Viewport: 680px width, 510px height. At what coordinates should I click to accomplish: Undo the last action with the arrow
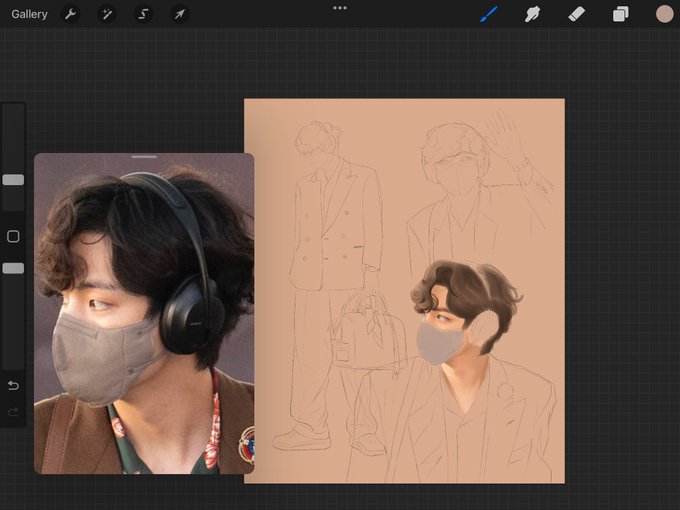click(13, 385)
